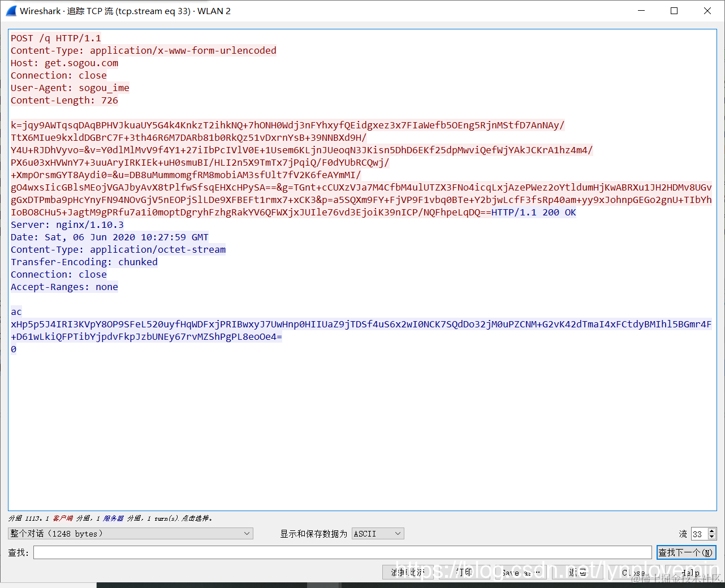The height and width of the screenshot is (588, 725).
Task: Minimize the Wireshark follow stream window
Action: (641, 11)
